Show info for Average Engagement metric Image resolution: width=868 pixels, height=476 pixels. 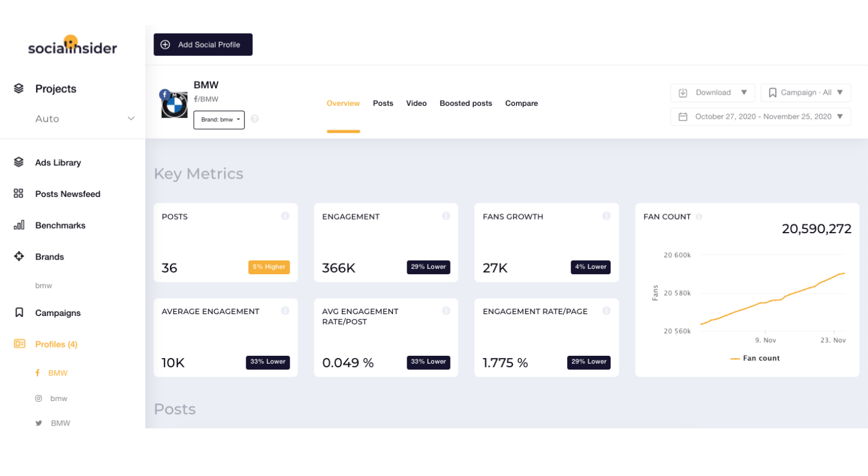285,311
